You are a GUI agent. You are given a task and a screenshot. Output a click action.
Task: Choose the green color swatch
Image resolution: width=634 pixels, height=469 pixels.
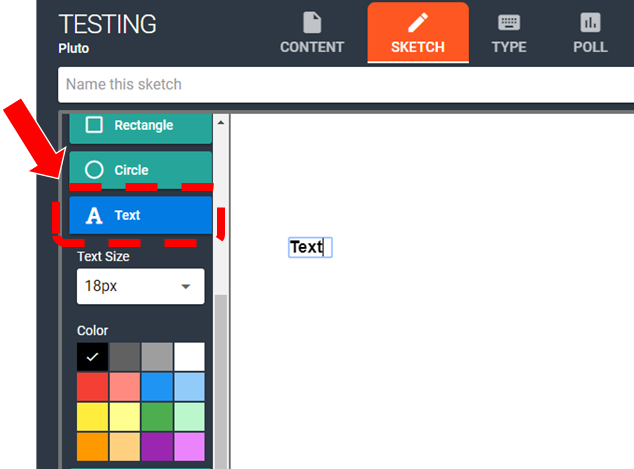(x=157, y=416)
